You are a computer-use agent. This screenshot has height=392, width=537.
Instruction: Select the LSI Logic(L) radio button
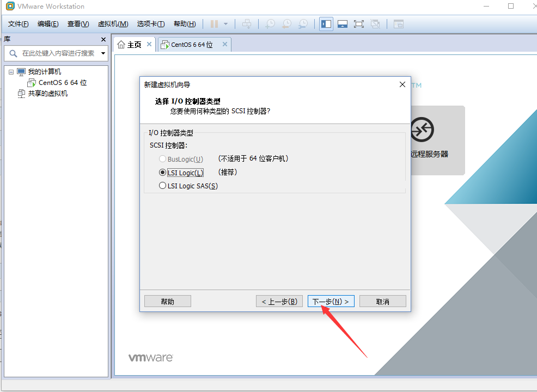163,173
